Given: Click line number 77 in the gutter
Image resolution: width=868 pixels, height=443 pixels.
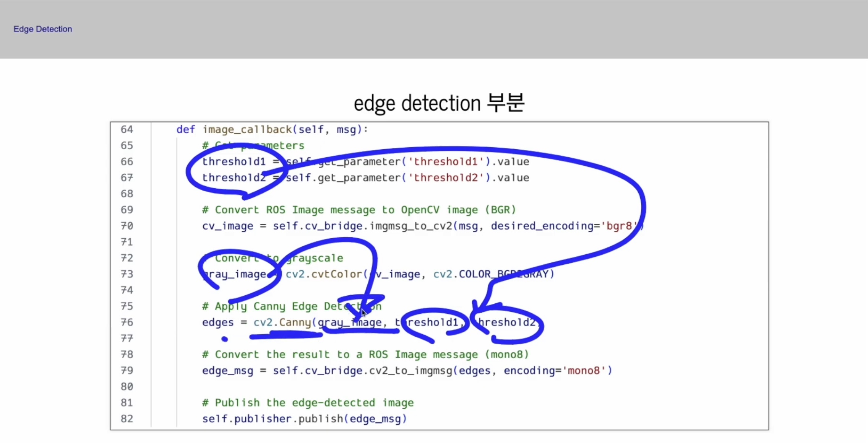Looking at the screenshot, I should point(127,339).
